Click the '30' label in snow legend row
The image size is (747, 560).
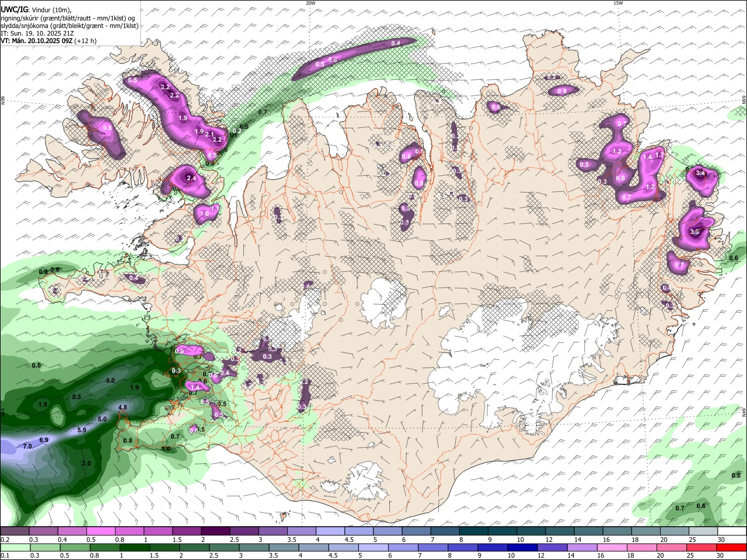721,540
